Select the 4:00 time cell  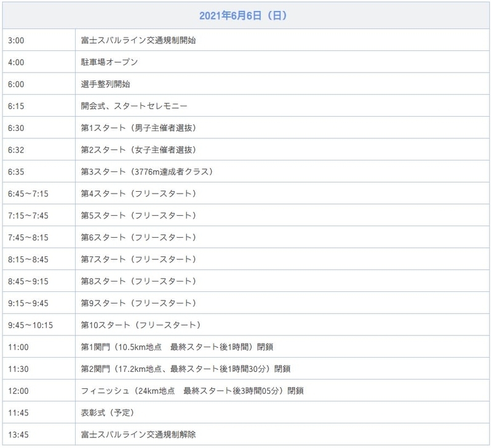pos(39,62)
